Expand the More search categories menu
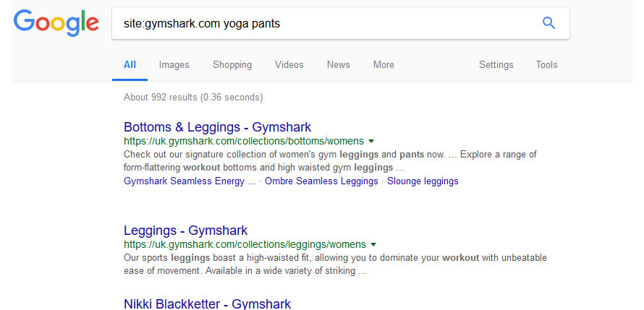The width and height of the screenshot is (644, 310). click(384, 65)
